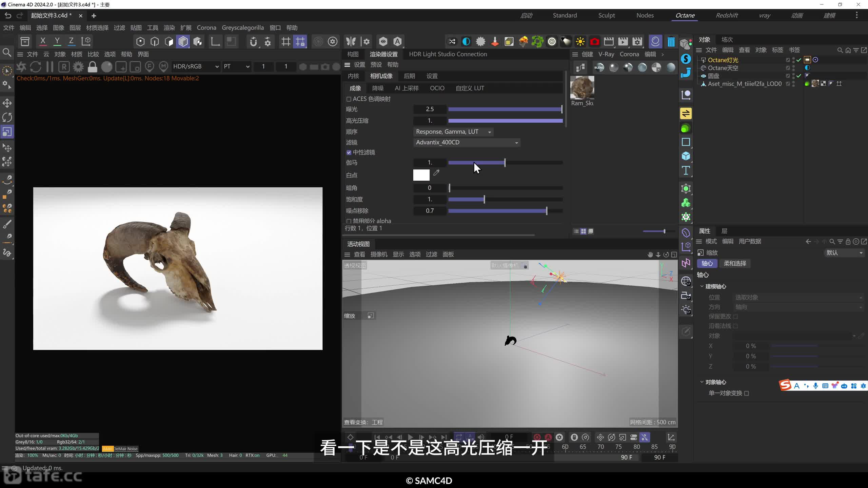
Task: Select the Ram_Sku material thumbnail
Action: (x=582, y=87)
